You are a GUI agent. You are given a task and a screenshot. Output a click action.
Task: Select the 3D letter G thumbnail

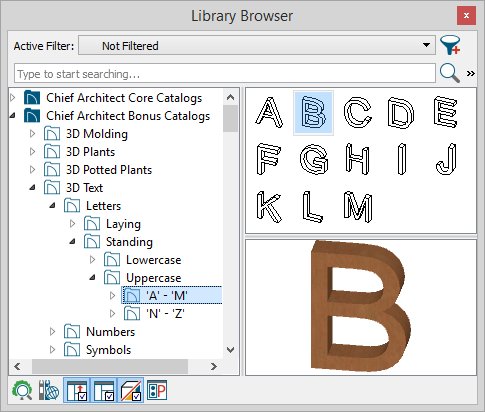[314, 159]
